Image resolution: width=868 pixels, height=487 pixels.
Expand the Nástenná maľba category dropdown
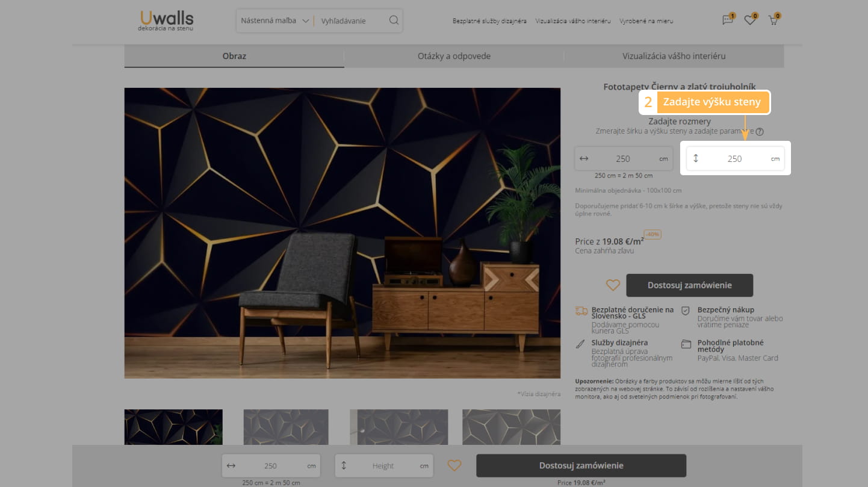click(274, 20)
